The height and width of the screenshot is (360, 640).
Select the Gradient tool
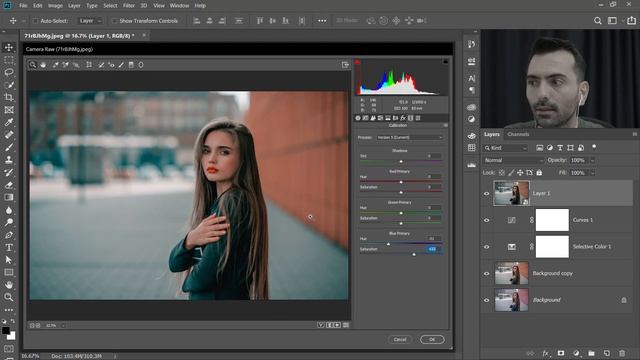click(9, 197)
